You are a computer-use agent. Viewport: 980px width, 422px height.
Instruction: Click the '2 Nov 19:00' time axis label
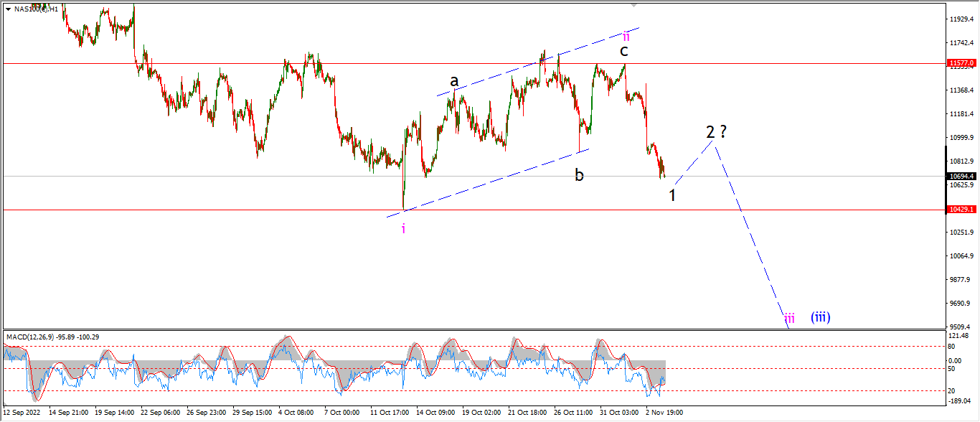coord(664,413)
